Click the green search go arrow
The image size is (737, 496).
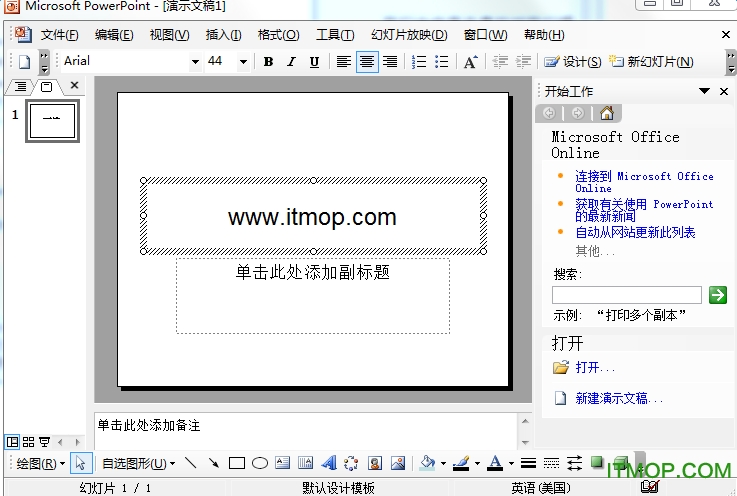[718, 295]
